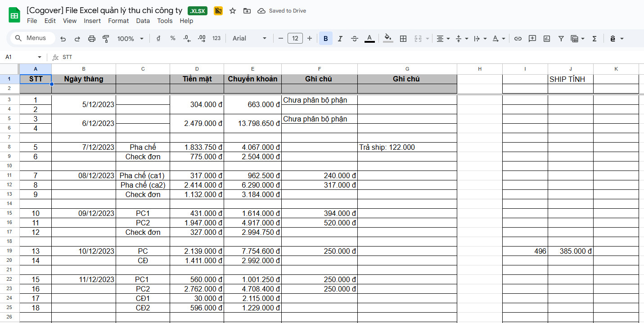Screen dimensions: 644x323
Task: Open the zoom level dropdown
Action: [x=130, y=38]
